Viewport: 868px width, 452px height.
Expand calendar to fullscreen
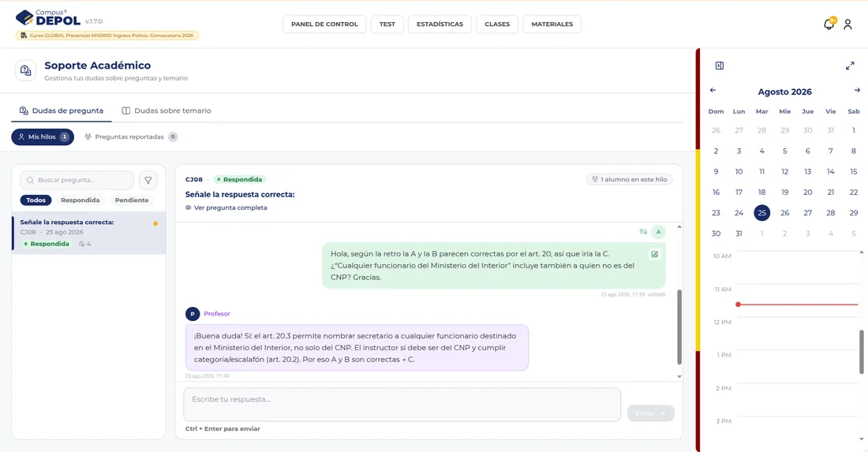850,65
